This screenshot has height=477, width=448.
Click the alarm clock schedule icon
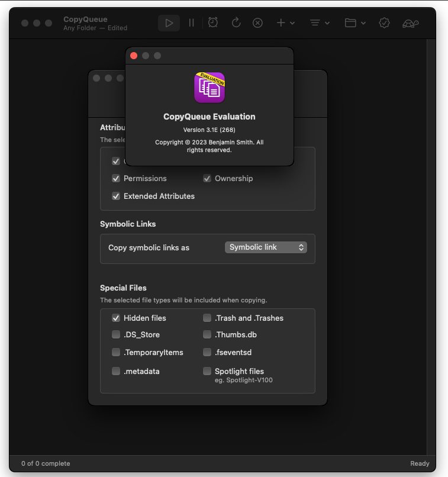[213, 23]
